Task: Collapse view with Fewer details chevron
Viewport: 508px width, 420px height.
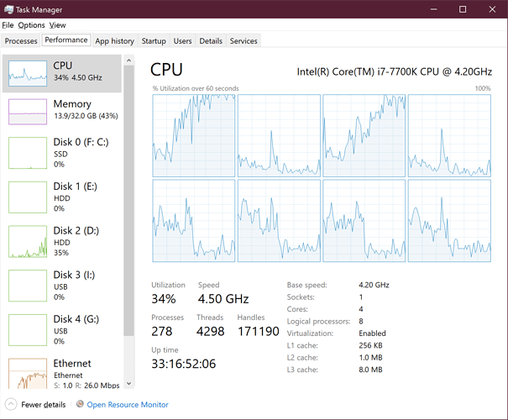Action: pos(12,404)
